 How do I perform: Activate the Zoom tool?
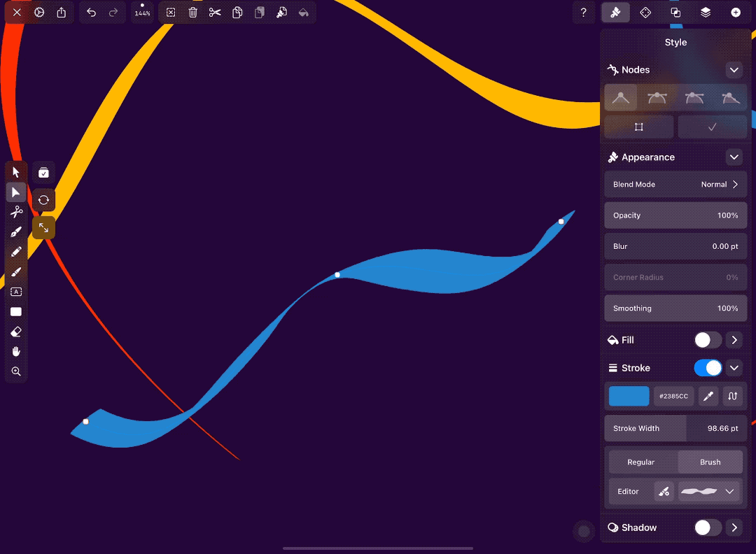coord(15,371)
